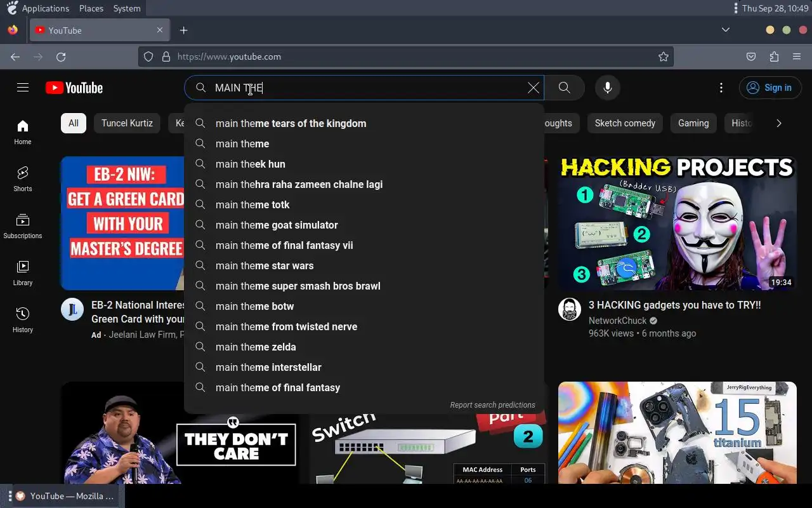This screenshot has width=812, height=508.
Task: Click Report search predictions link
Action: click(x=492, y=404)
